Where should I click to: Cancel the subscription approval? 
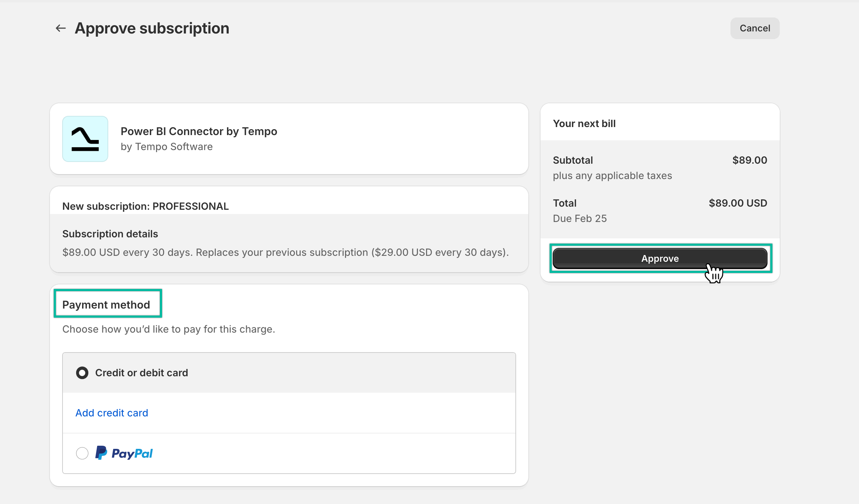point(754,28)
